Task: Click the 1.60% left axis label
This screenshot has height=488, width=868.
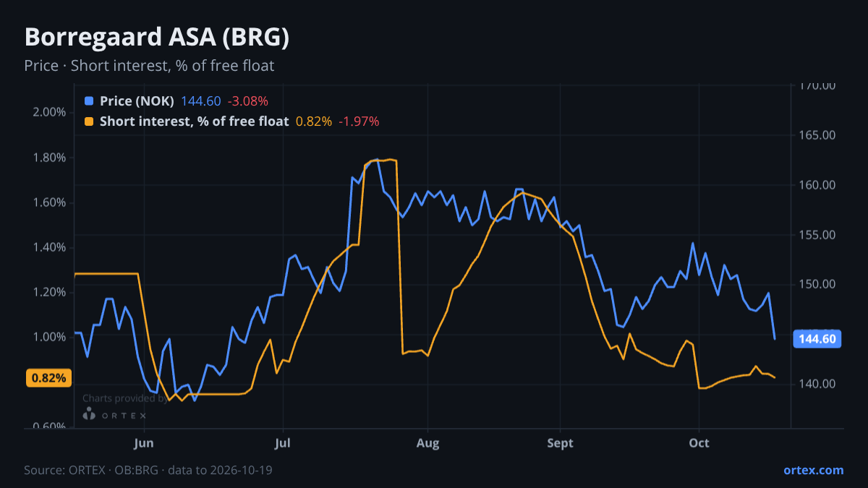Action: coord(49,202)
